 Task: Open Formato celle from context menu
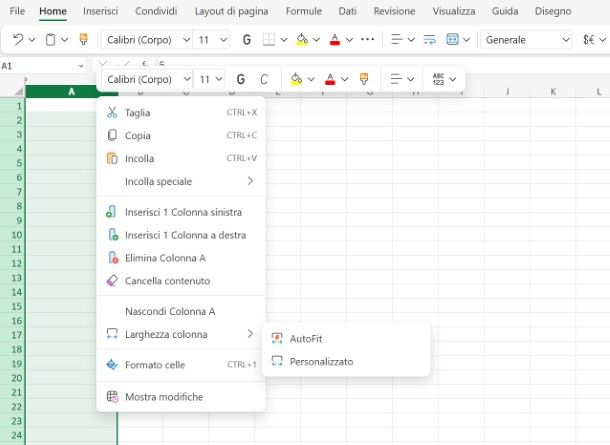(x=181, y=365)
